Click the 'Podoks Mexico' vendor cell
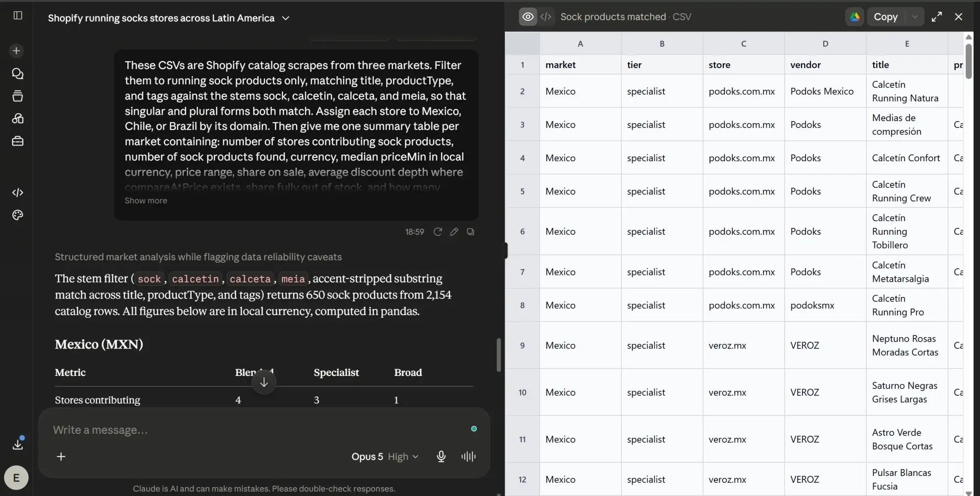This screenshot has height=496, width=980. 825,91
